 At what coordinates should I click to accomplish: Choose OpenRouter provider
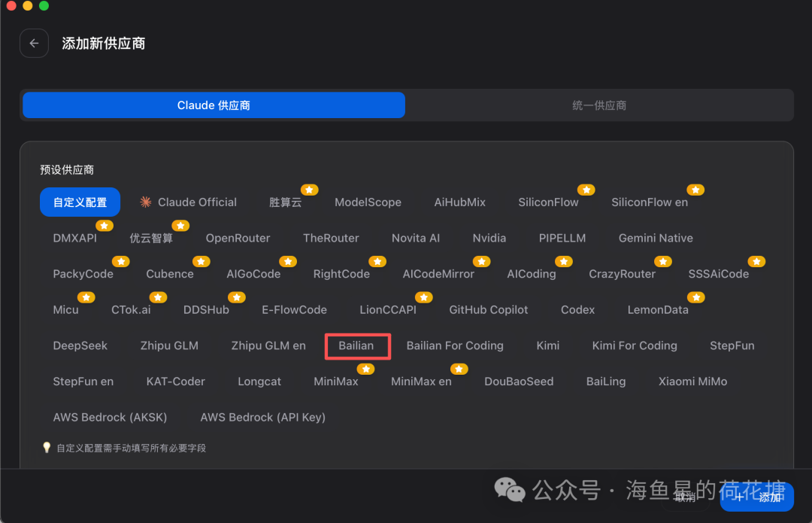pos(238,238)
